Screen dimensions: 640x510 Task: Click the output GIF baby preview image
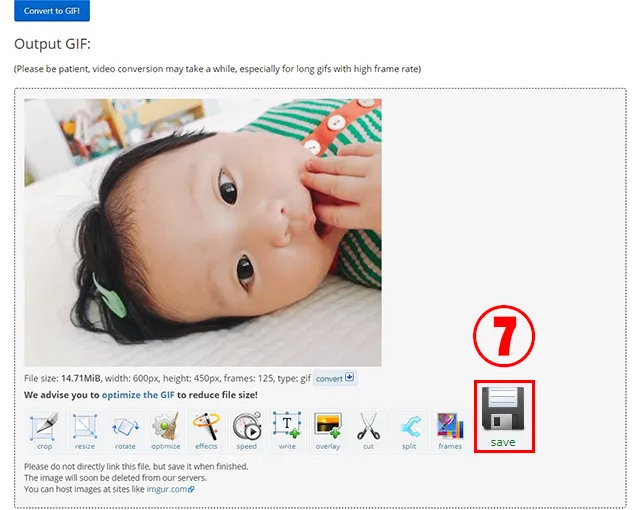coord(203,232)
